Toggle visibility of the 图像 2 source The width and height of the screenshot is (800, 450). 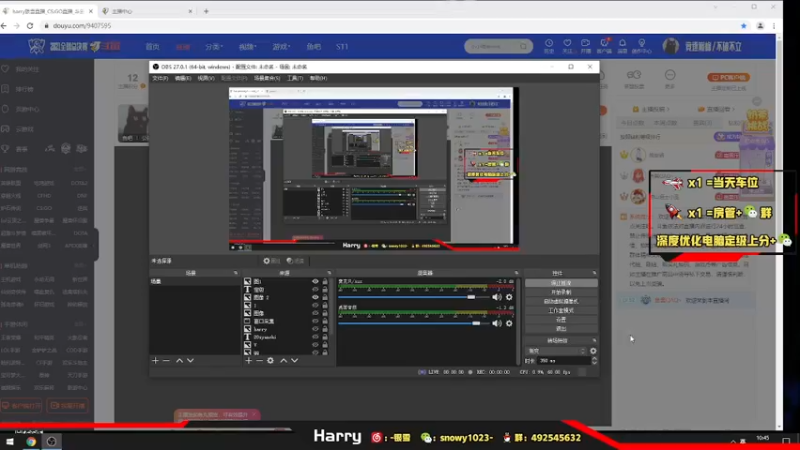315,297
